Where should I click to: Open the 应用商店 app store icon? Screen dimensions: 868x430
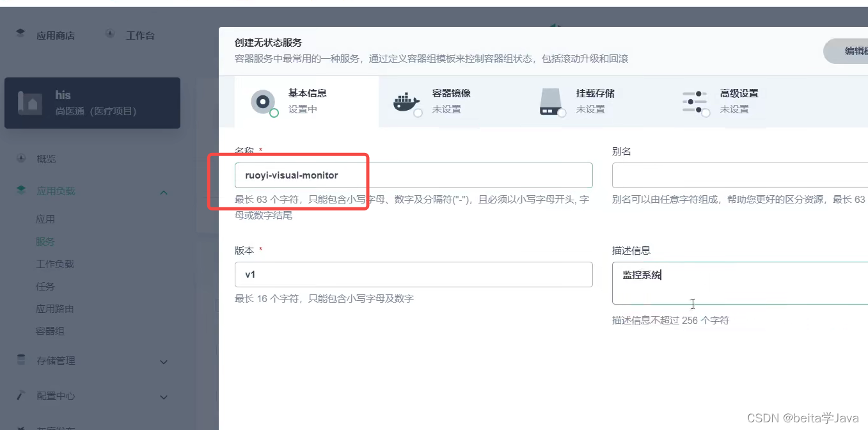click(x=20, y=33)
